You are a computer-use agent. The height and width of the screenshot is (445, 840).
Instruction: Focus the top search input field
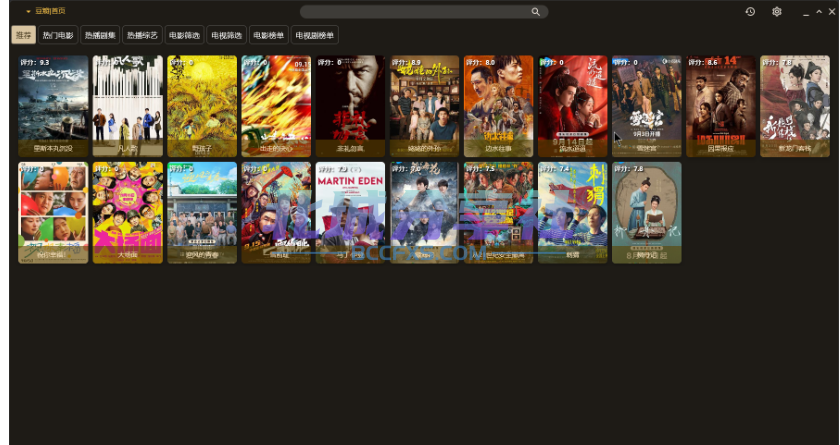[x=424, y=12]
